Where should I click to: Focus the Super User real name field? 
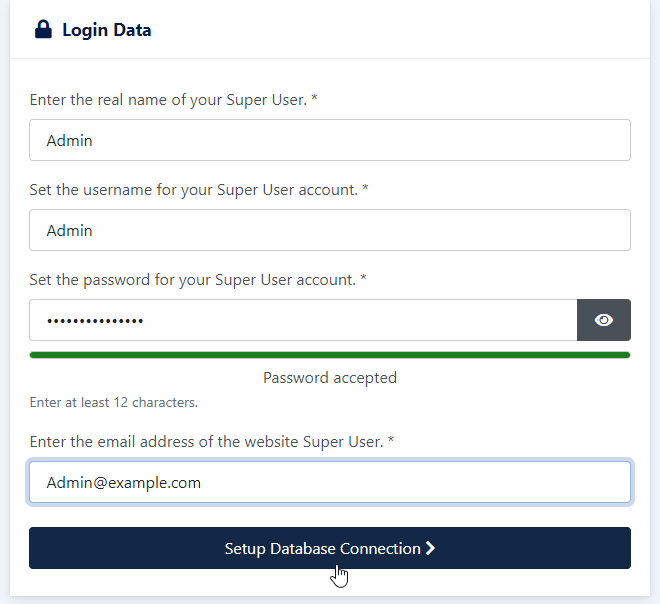tap(330, 140)
